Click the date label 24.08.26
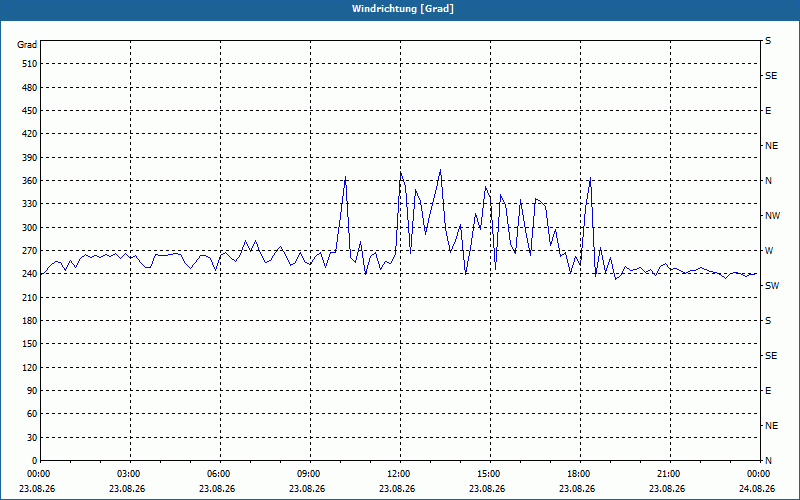 tap(757, 489)
